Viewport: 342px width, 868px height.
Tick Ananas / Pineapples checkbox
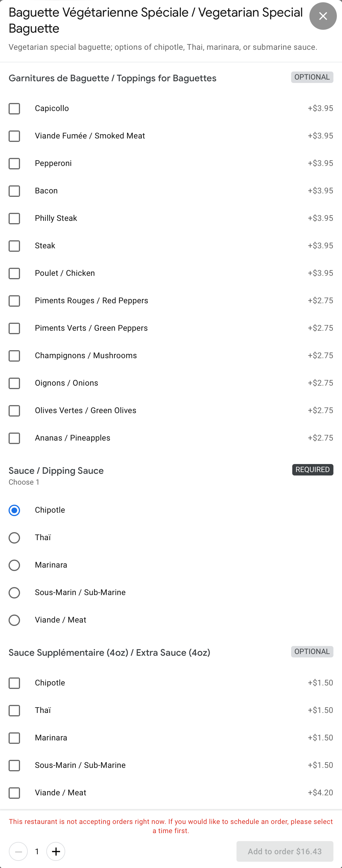coord(14,438)
